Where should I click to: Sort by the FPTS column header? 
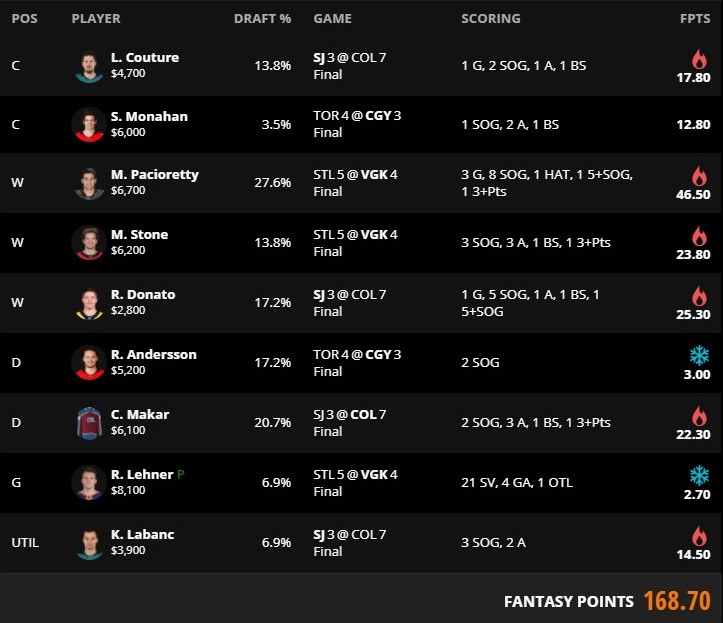(x=695, y=19)
